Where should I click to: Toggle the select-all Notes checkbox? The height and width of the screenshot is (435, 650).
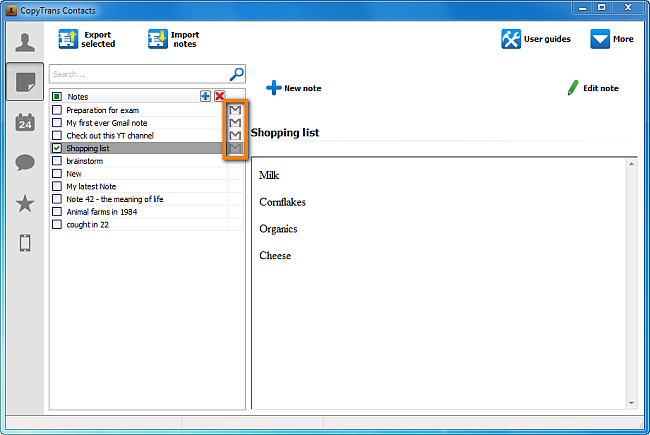(x=57, y=97)
